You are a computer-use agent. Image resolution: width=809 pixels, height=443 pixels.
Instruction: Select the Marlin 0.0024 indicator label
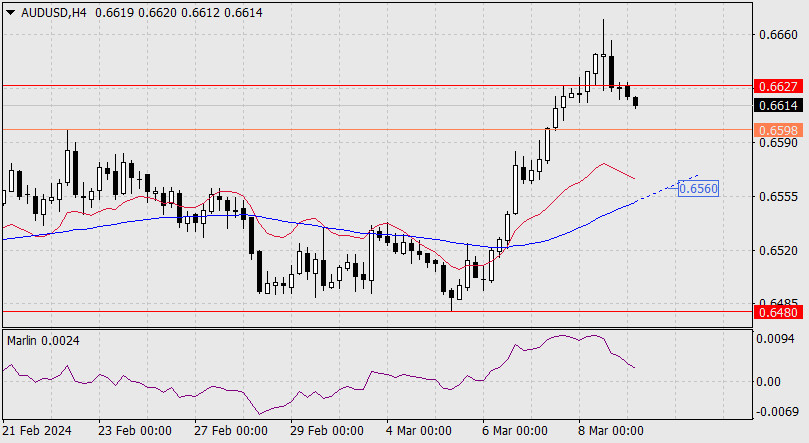coord(43,341)
